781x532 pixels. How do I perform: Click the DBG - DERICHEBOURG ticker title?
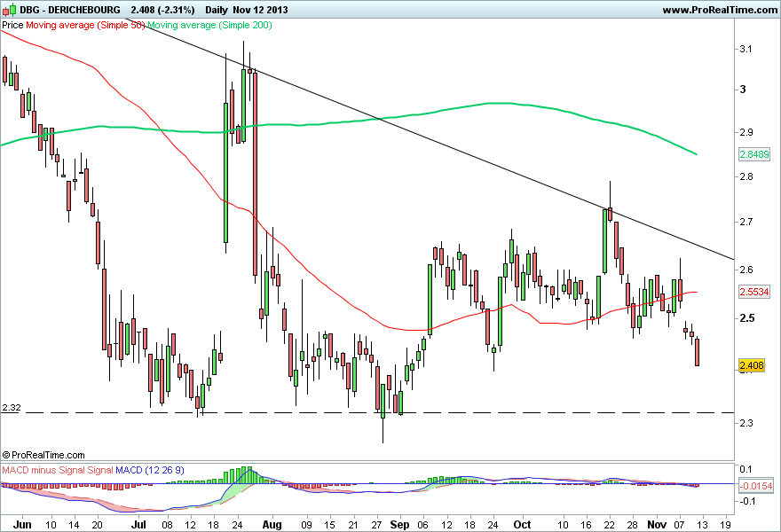[70, 10]
